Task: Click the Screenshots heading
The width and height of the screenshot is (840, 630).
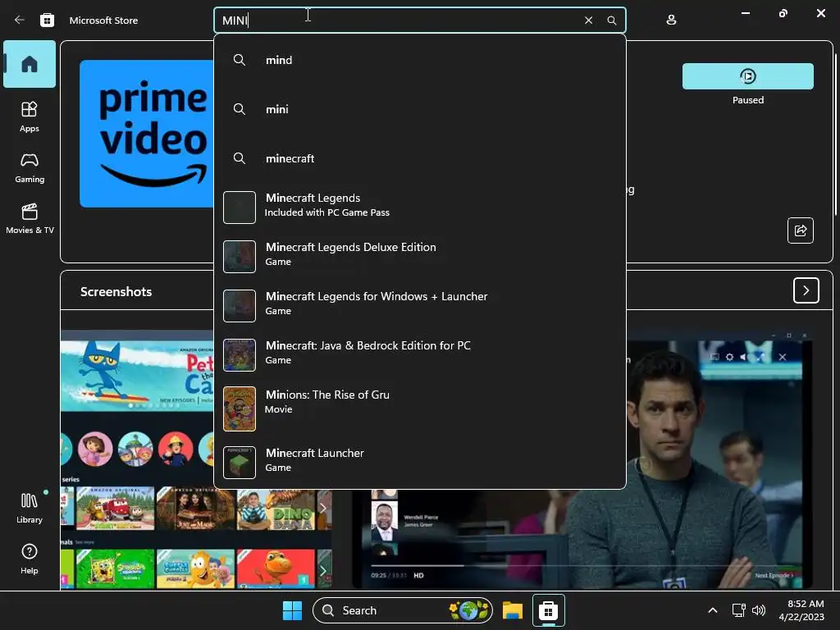Action: coord(116,291)
